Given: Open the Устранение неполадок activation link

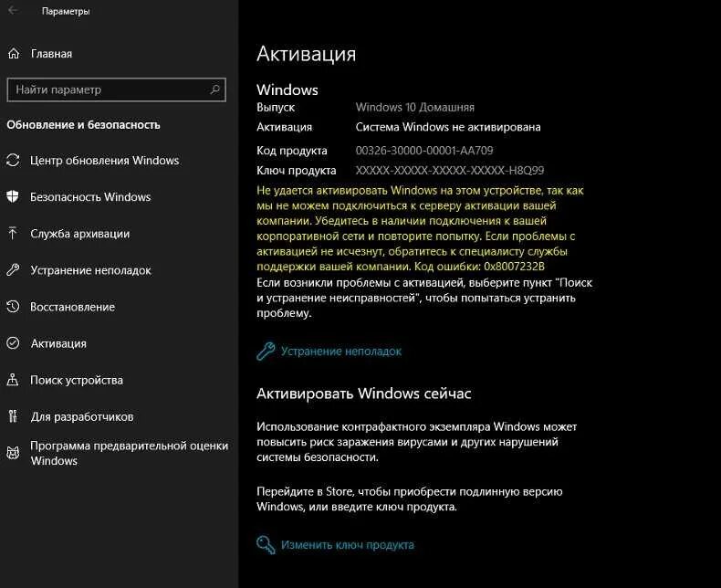Looking at the screenshot, I should click(340, 352).
